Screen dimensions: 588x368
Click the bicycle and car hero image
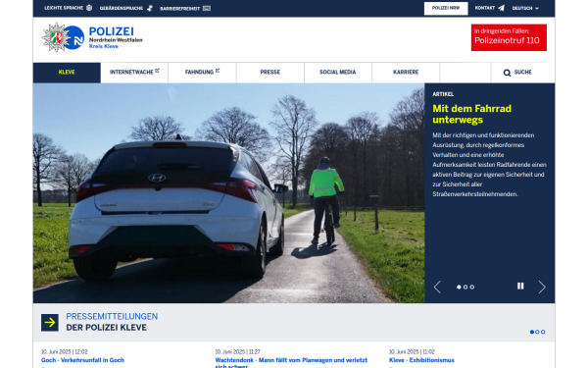tap(228, 193)
